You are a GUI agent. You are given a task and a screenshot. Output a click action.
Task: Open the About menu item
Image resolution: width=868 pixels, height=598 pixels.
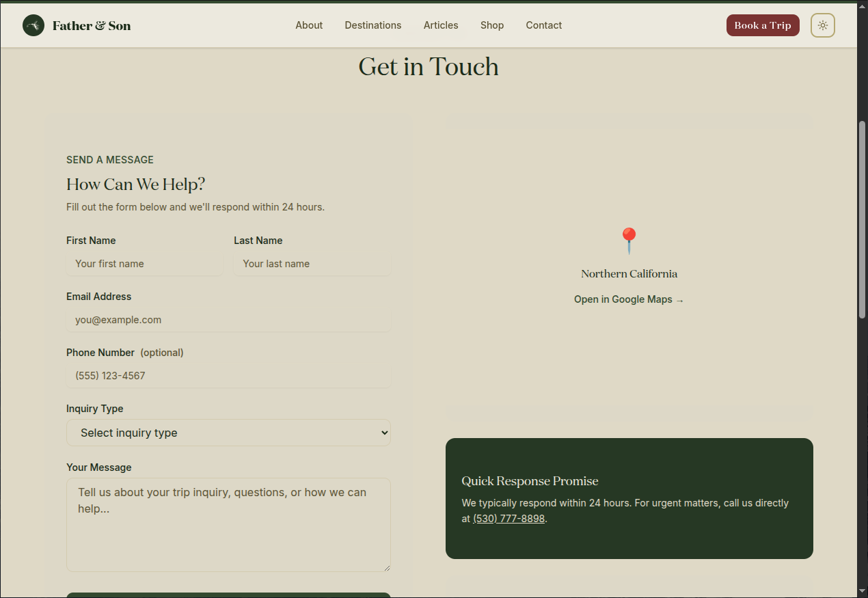pyautogui.click(x=309, y=25)
